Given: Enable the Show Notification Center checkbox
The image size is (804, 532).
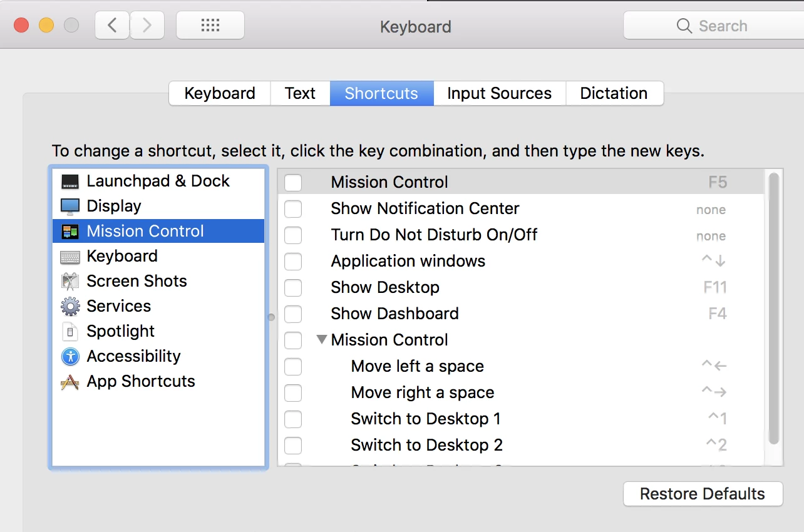Looking at the screenshot, I should 293,209.
